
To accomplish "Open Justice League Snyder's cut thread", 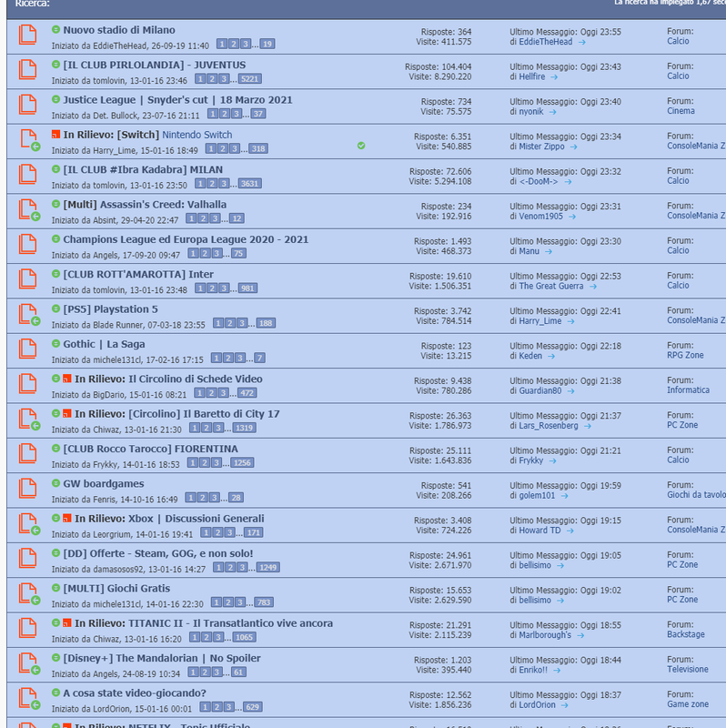I will coord(177,100).
